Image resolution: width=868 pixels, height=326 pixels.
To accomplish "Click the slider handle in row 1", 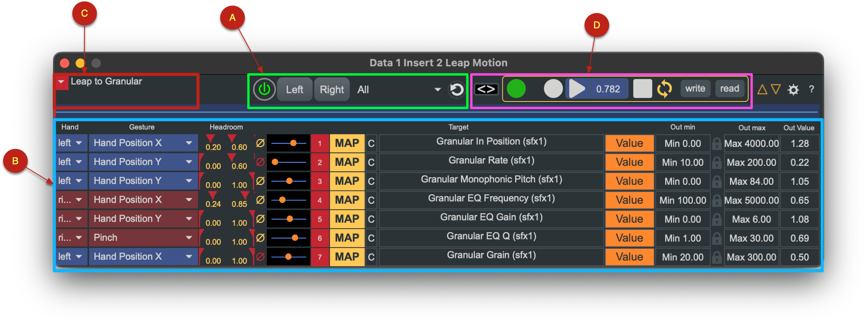I will [293, 143].
